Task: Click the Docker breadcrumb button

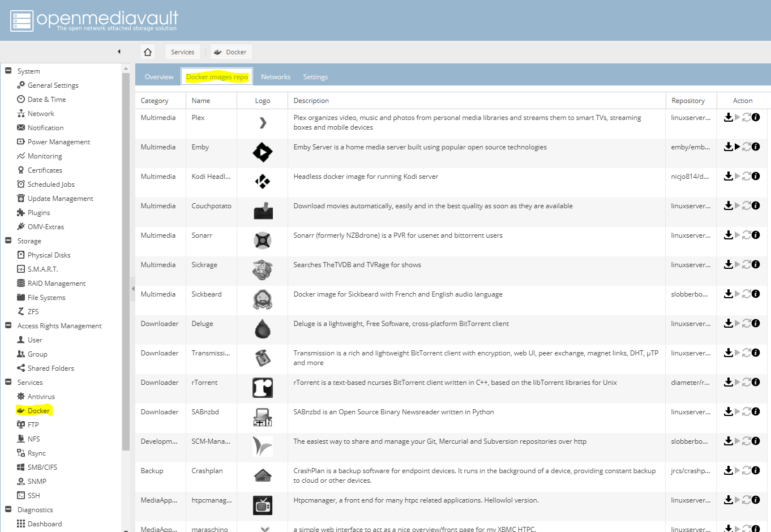Action: pos(231,52)
